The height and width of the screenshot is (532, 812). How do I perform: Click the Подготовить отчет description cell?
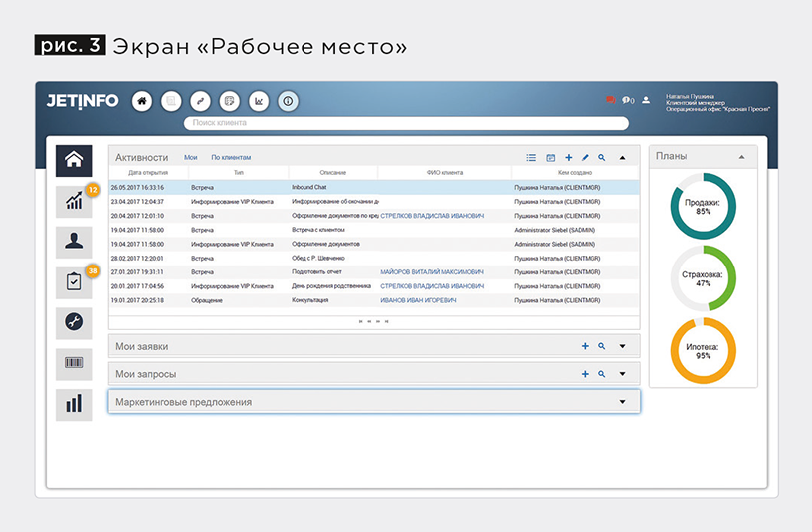click(316, 272)
